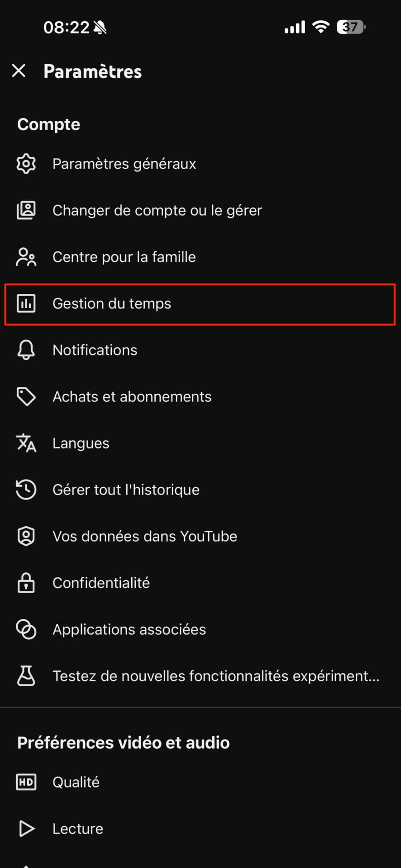Tap the battery indicator in the status bar
This screenshot has height=868, width=401.
(351, 27)
